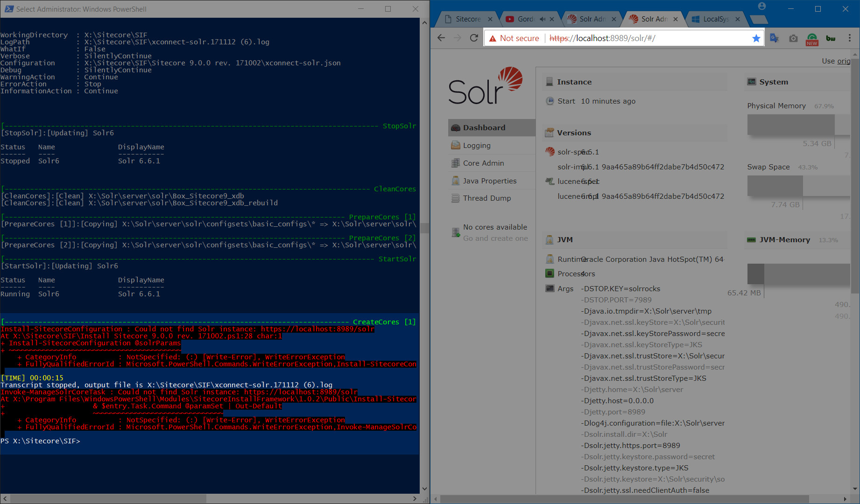Image resolution: width=860 pixels, height=504 pixels.
Task: Click the Chrome profile avatar icon
Action: click(x=762, y=6)
